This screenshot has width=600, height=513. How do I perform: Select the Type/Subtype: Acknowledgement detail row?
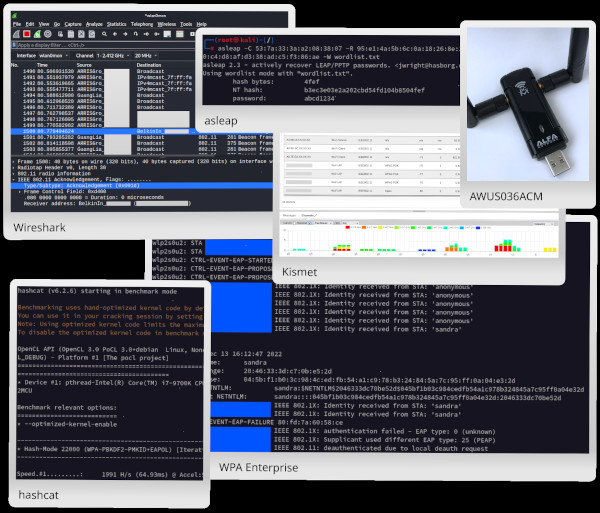coord(142,186)
